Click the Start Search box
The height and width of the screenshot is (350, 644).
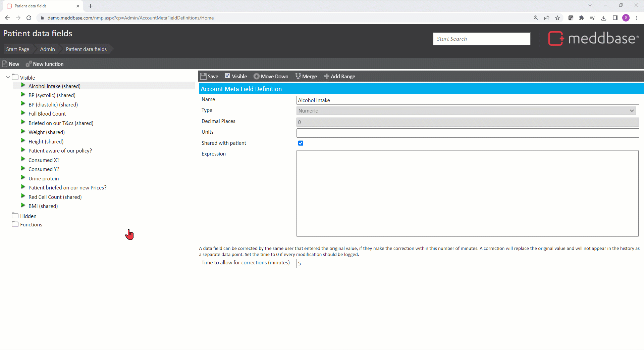pos(481,39)
